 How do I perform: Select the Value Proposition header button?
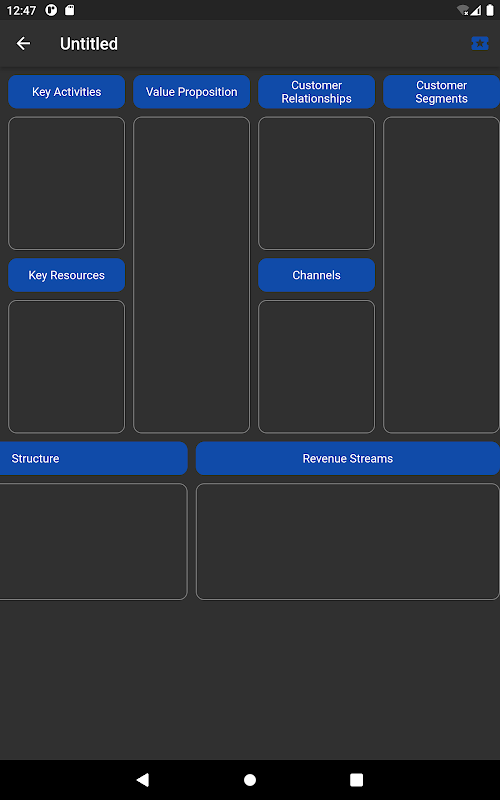click(191, 92)
